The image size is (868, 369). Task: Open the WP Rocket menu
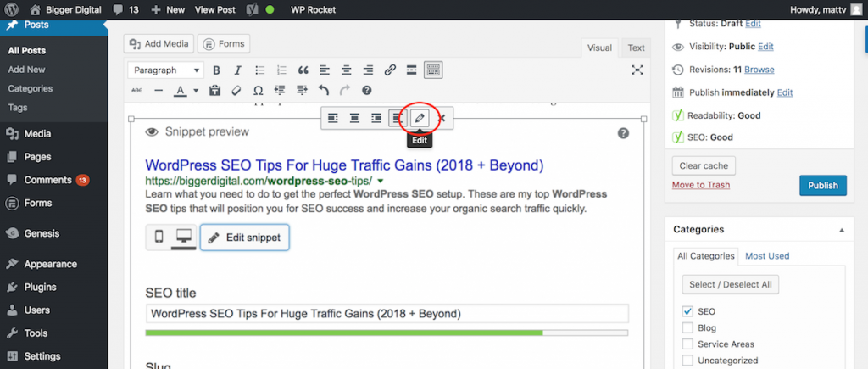pos(314,9)
